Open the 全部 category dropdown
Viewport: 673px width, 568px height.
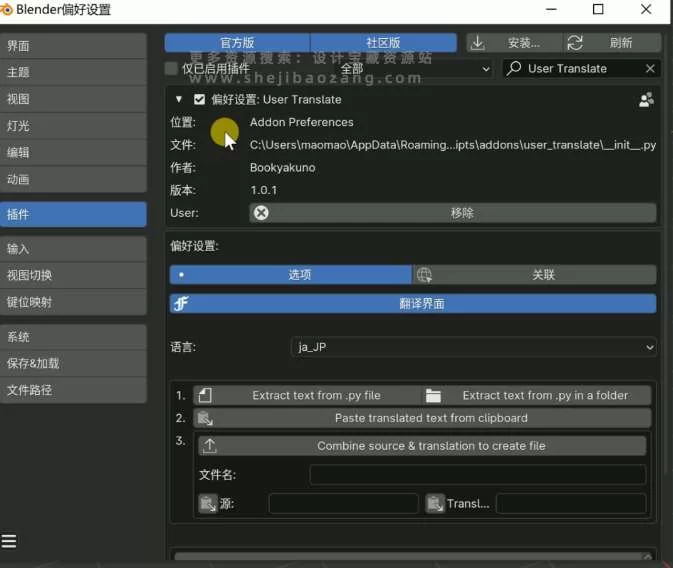click(x=414, y=69)
